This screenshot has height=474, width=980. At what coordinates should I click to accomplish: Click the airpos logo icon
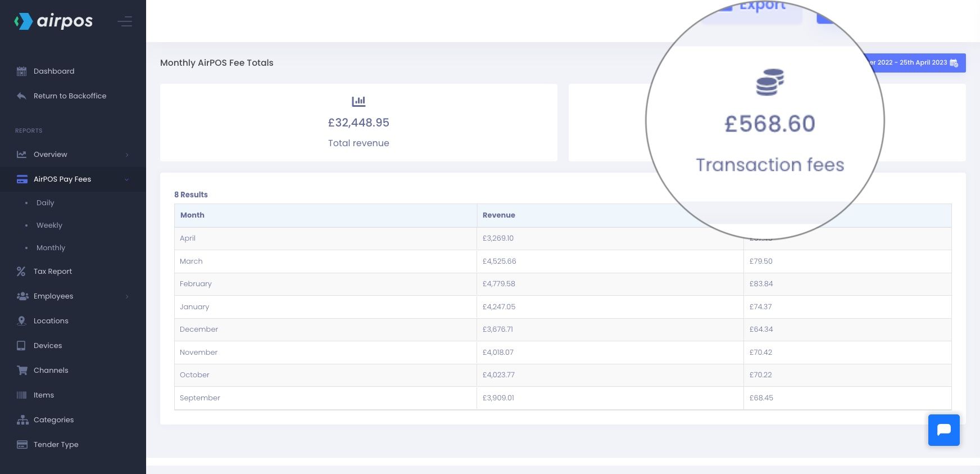pos(23,21)
